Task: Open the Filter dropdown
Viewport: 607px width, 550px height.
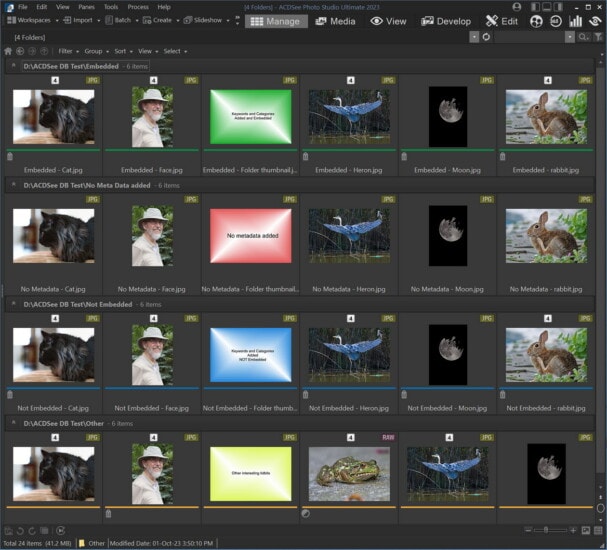Action: (x=68, y=50)
